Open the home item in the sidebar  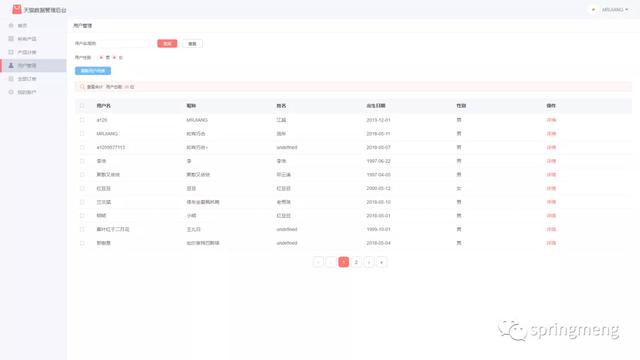(33, 25)
